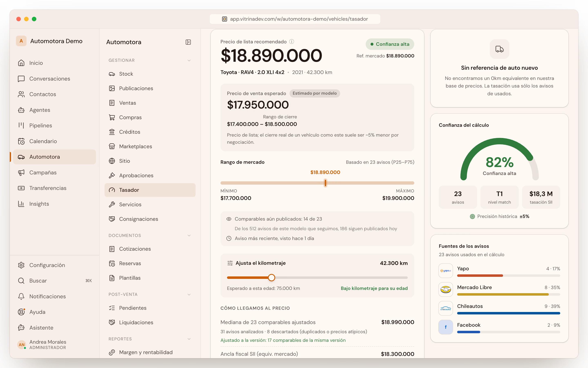Viewport: 588px width, 368px height.
Task: Click the Calendario icon
Action: (x=21, y=141)
